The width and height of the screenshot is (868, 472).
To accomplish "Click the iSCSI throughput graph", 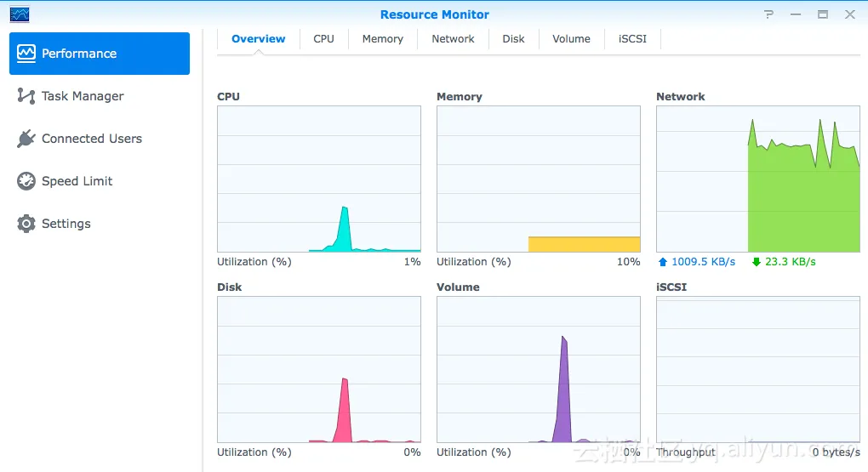I will pos(758,369).
